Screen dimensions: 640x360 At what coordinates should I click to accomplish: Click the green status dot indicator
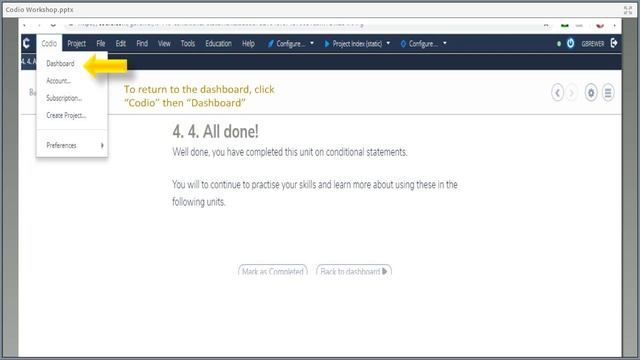coord(559,44)
